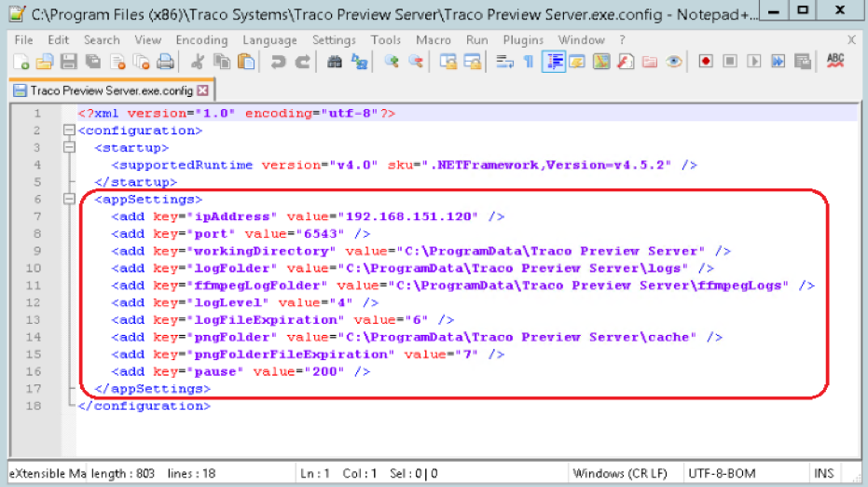The width and height of the screenshot is (868, 487).
Task: Create a new file with New icon
Action: 21,62
